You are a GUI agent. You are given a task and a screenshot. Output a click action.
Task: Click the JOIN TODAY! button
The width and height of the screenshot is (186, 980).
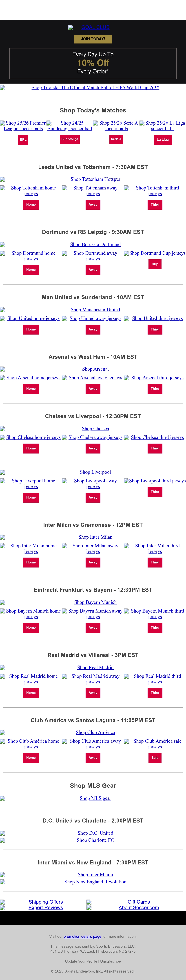coord(93,39)
